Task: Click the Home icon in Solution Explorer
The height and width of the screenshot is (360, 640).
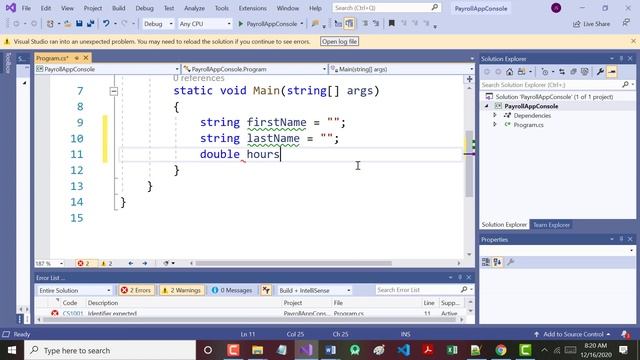Action: point(509,72)
